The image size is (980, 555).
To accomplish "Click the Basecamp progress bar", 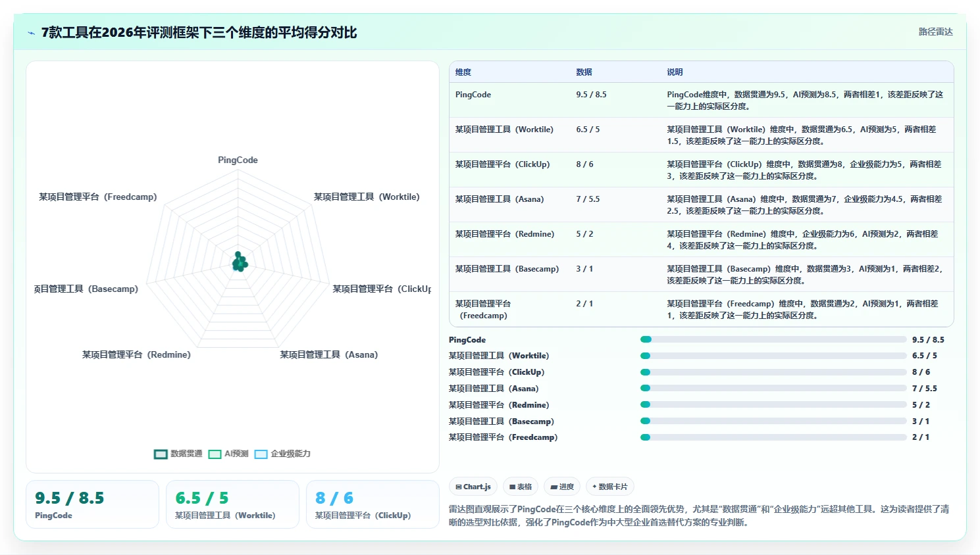I will [773, 421].
